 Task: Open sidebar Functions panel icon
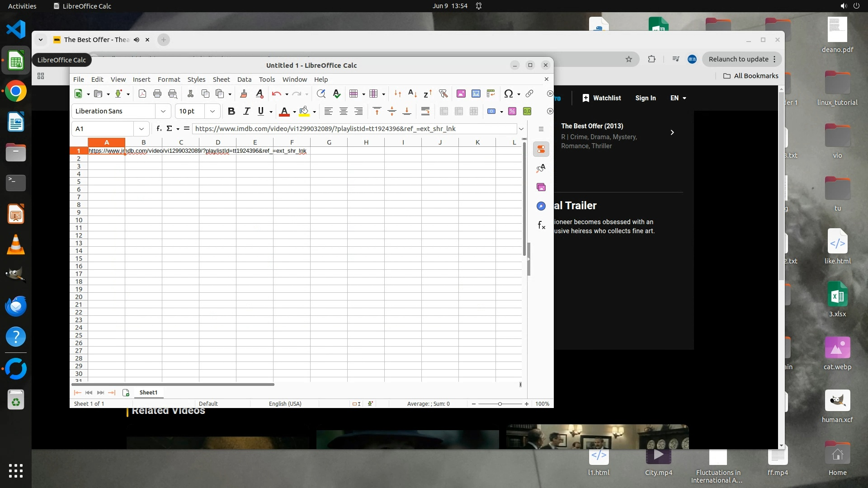pyautogui.click(x=541, y=225)
